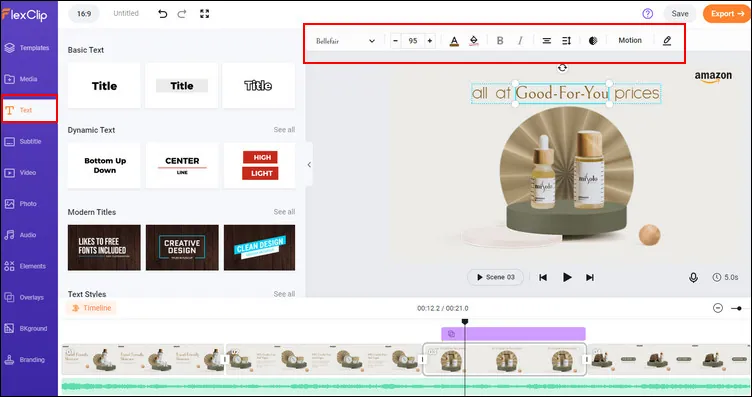Collapse the left text panel
Viewport: 752px width, 397px height.
coord(309,164)
